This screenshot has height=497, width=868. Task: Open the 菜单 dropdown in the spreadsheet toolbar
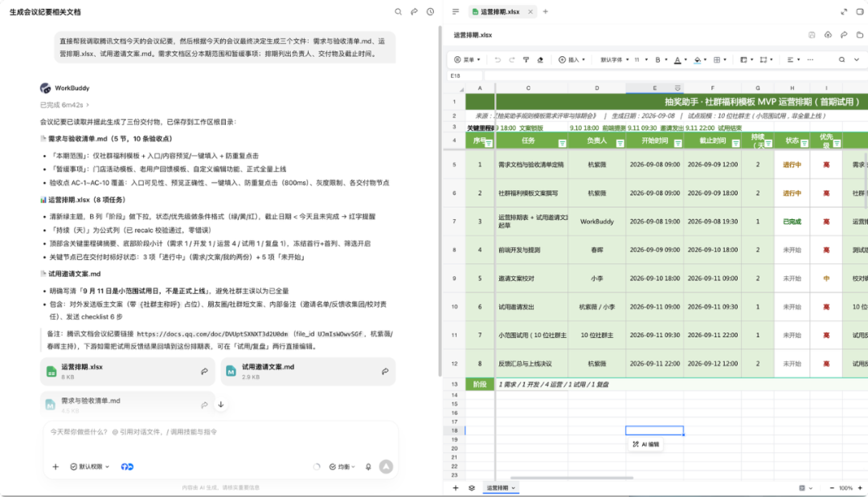pos(467,59)
